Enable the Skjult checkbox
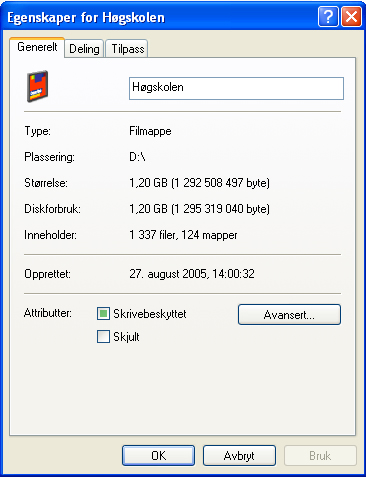Viewport: 366px width, 477px height. point(103,337)
